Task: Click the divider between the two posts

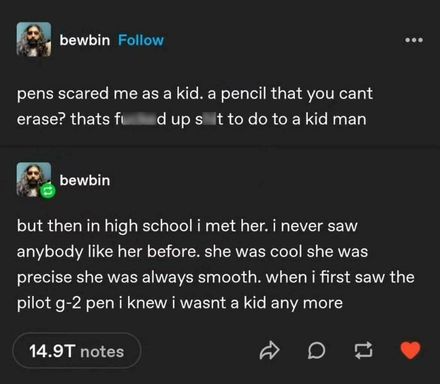Action: [220, 146]
